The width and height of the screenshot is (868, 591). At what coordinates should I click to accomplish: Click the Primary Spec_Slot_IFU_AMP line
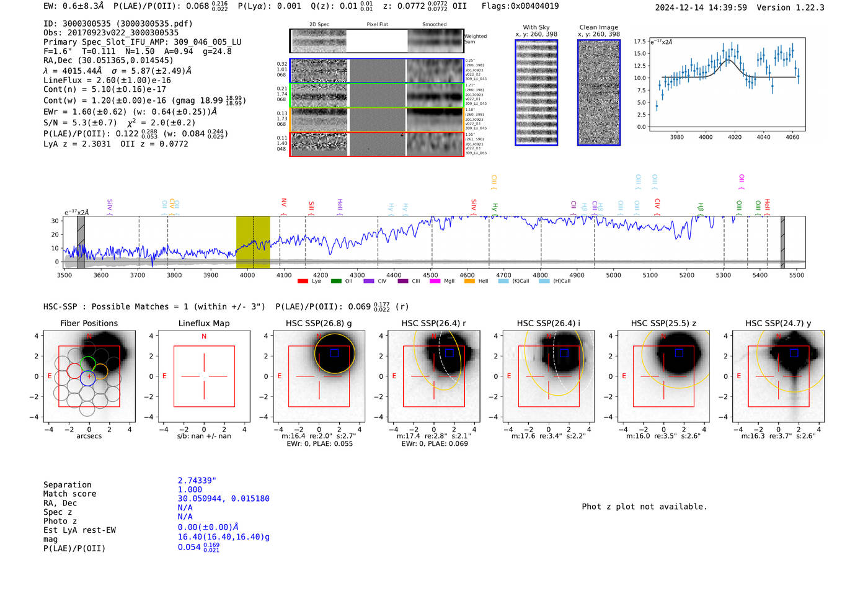point(143,42)
